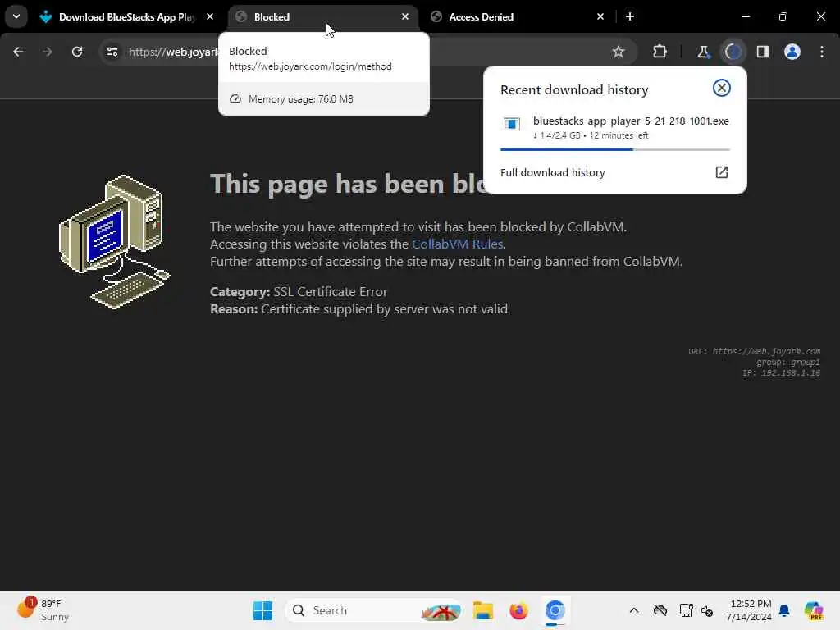This screenshot has height=630, width=840.
Task: Follow the CollabVM Rules link
Action: 457,244
